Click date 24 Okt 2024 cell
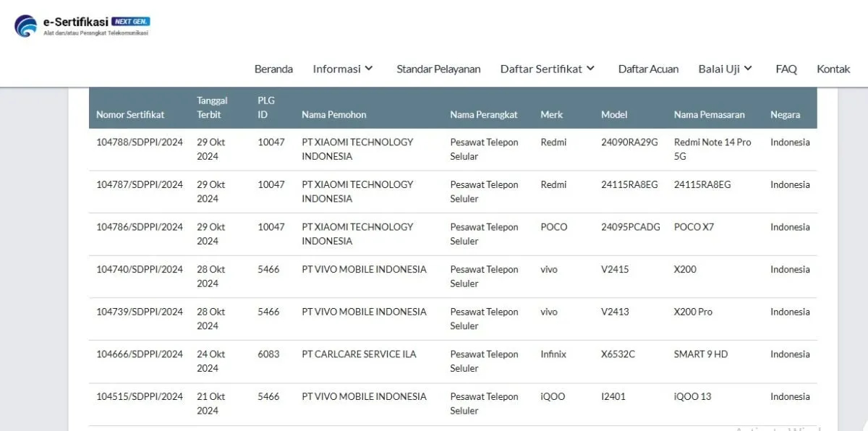The image size is (868, 431). (x=211, y=361)
